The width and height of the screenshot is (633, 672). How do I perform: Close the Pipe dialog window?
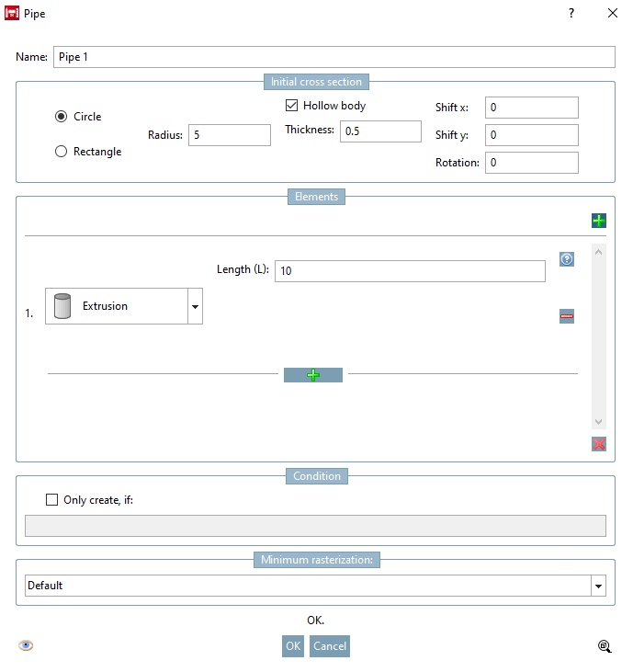pyautogui.click(x=613, y=13)
